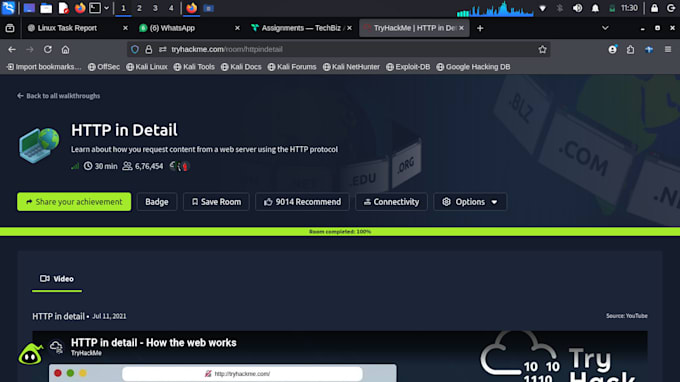Click the extension icon next to puzzle
680x382 pixels.
[x=649, y=49]
